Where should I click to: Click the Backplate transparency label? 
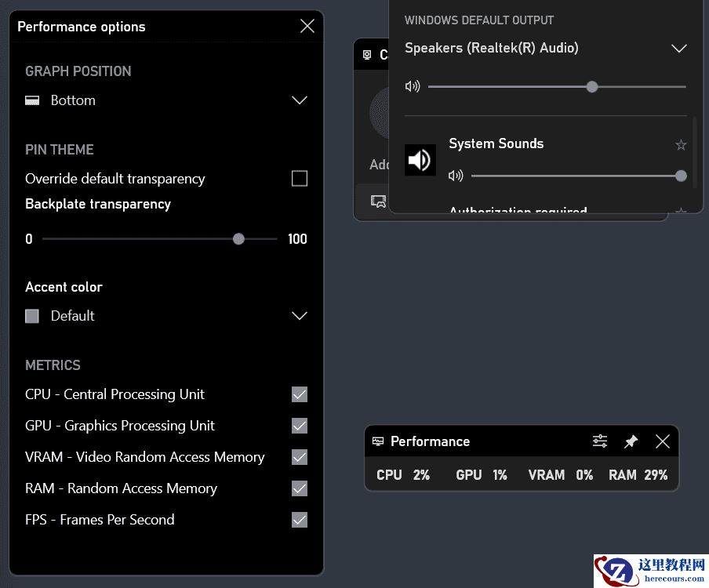(98, 204)
